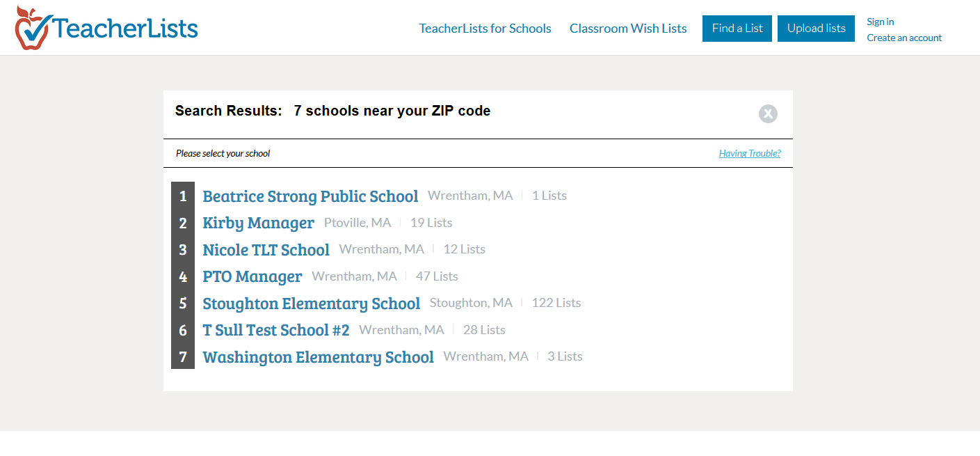Click the number 1 result badge
Viewport: 980px width, 456px height.
click(183, 196)
